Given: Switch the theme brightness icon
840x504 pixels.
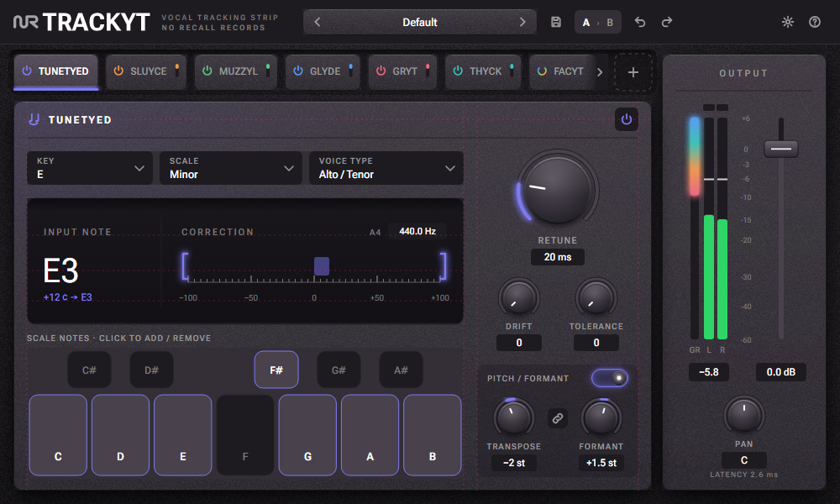Looking at the screenshot, I should coord(788,22).
